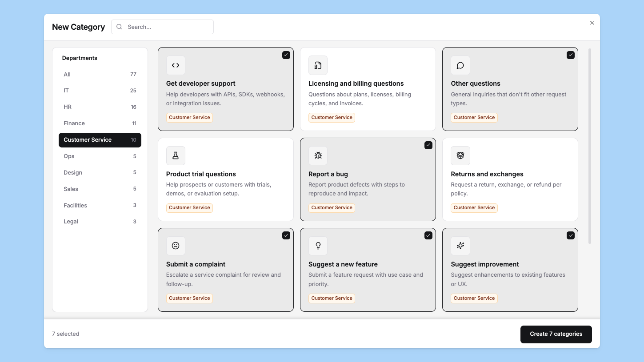The width and height of the screenshot is (644, 362).
Task: Click the package Returns and exchanges icon
Action: [460, 156]
